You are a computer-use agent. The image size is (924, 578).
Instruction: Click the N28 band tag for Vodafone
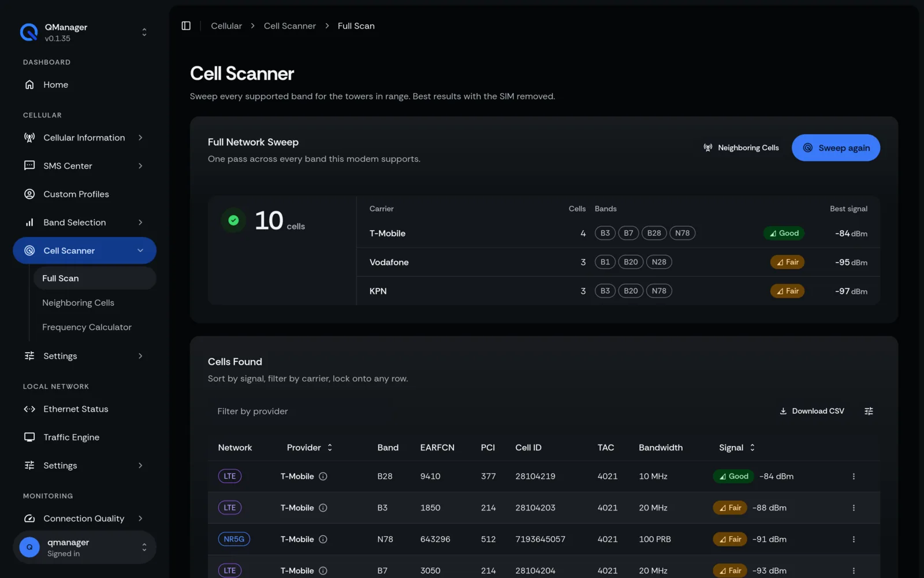pos(659,262)
